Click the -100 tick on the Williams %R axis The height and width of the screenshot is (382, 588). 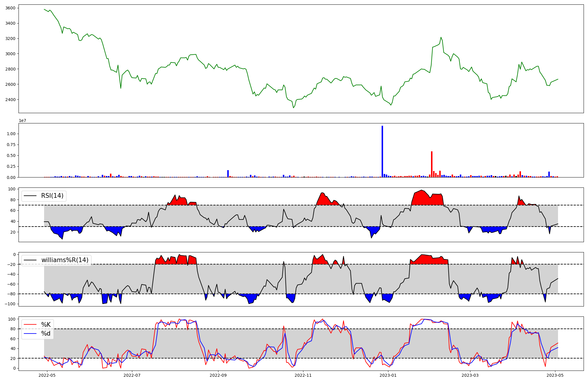[10, 304]
